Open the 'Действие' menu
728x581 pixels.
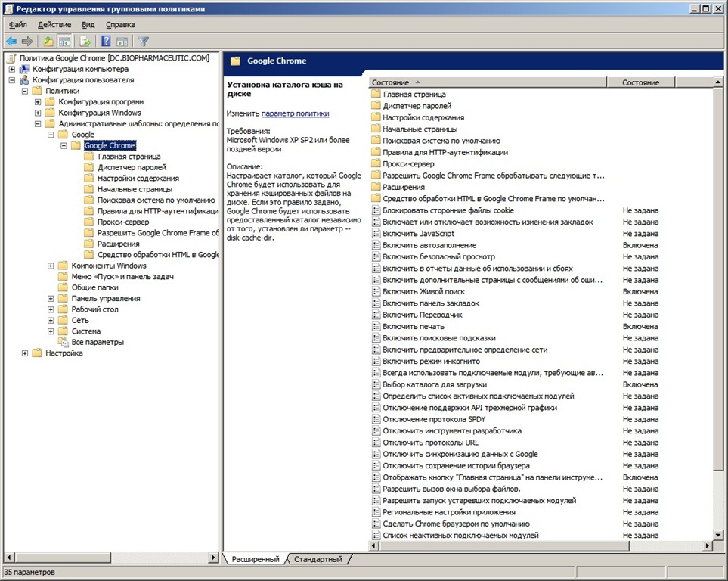(x=54, y=25)
